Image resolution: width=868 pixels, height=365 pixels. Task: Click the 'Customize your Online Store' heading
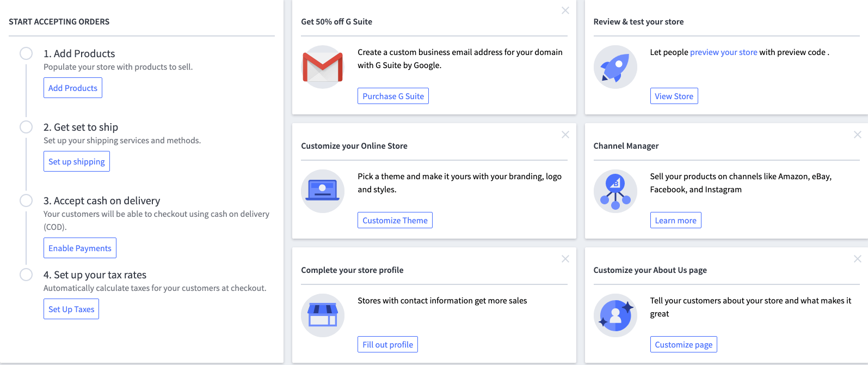(354, 146)
